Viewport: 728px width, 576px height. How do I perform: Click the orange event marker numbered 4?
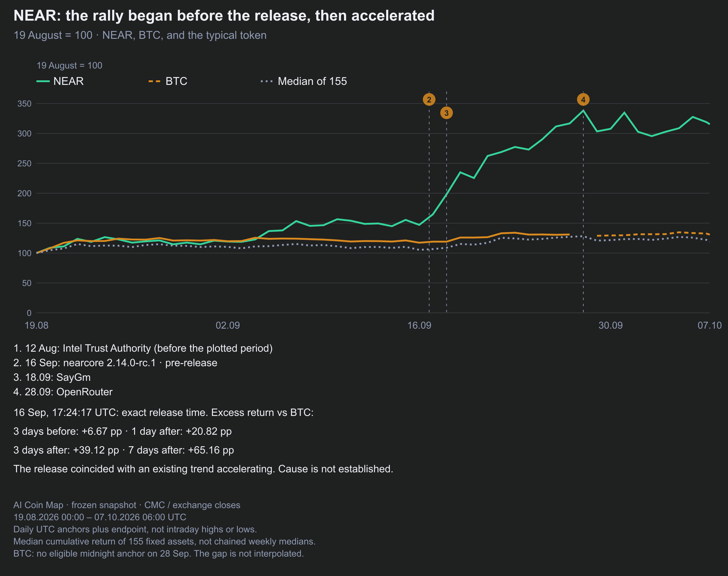tap(583, 99)
